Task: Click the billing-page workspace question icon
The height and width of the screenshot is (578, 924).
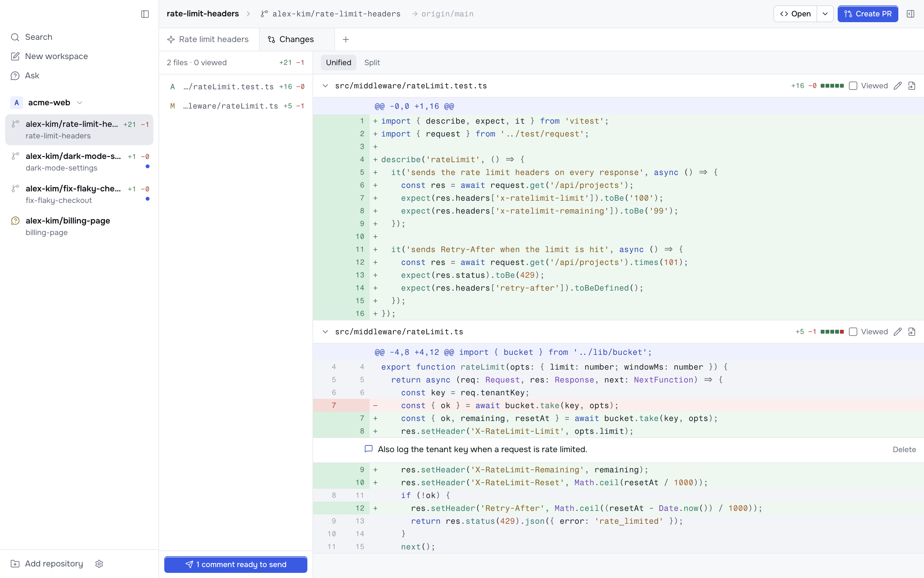Action: pos(15,221)
